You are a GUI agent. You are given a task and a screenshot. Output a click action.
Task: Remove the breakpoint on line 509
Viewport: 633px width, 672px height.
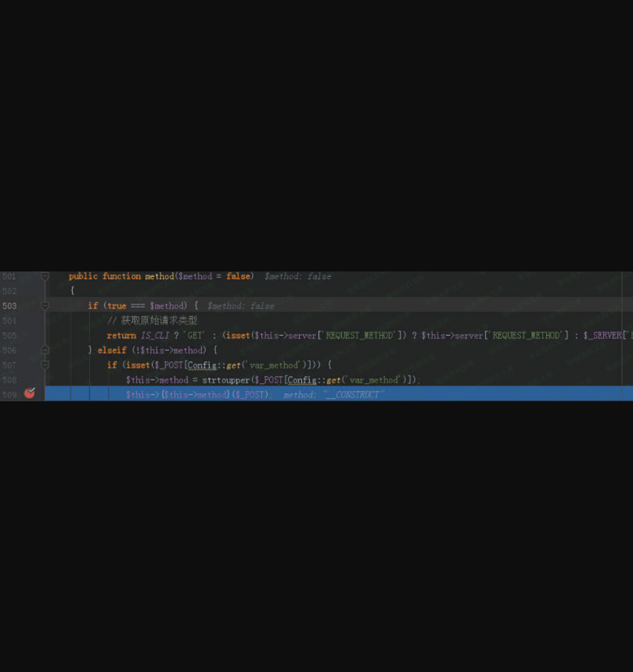tap(30, 393)
